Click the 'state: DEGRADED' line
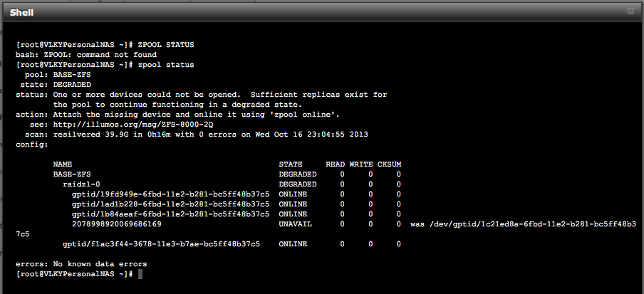644x294 pixels. tap(56, 85)
